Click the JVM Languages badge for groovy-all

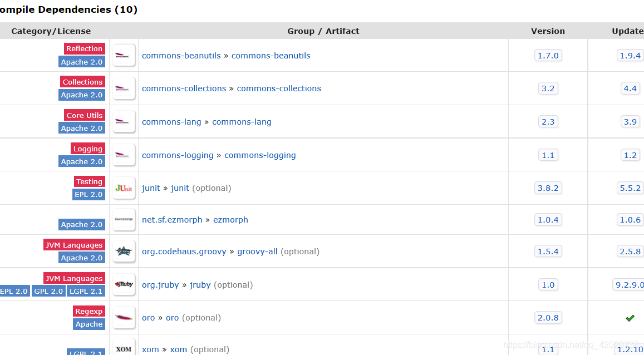point(74,244)
